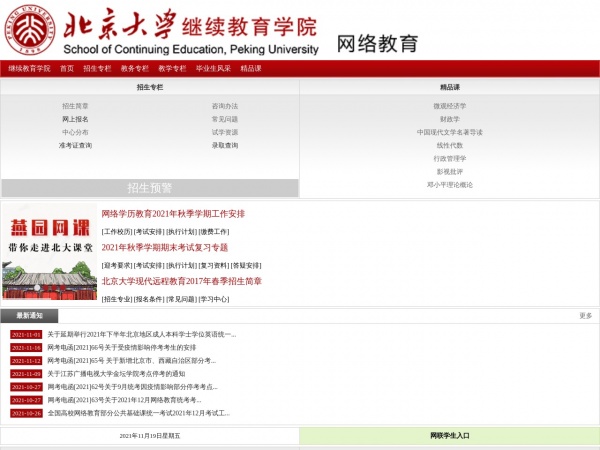Viewport: 600px width, 450px height.
Task: Open 精品课 in the red navigation bar
Action: click(251, 68)
